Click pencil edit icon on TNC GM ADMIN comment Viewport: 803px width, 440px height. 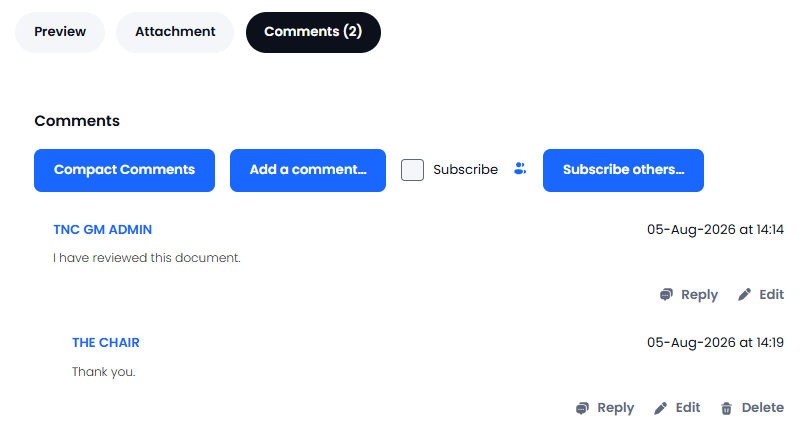744,295
